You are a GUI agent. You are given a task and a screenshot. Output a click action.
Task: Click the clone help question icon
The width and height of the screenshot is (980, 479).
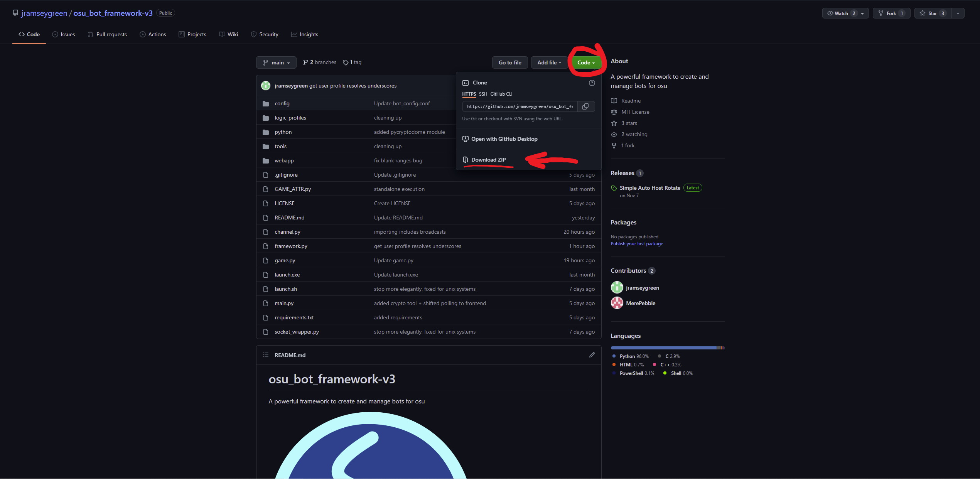[592, 83]
